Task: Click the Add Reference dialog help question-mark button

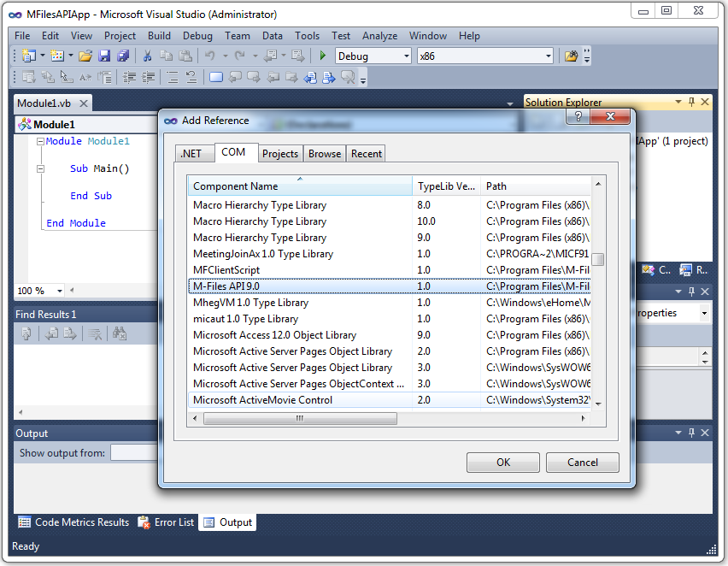Action: pos(578,116)
